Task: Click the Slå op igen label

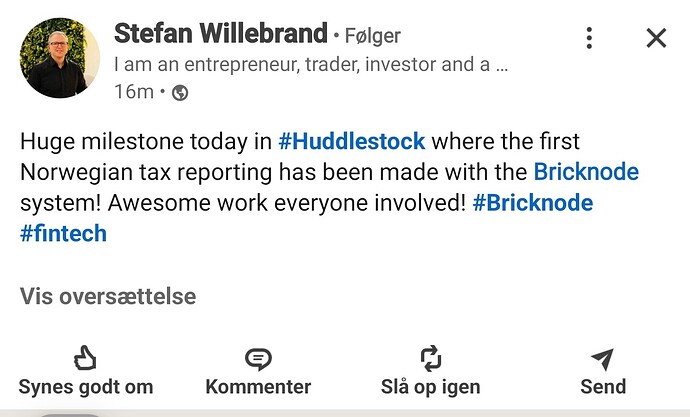Action: [430, 387]
